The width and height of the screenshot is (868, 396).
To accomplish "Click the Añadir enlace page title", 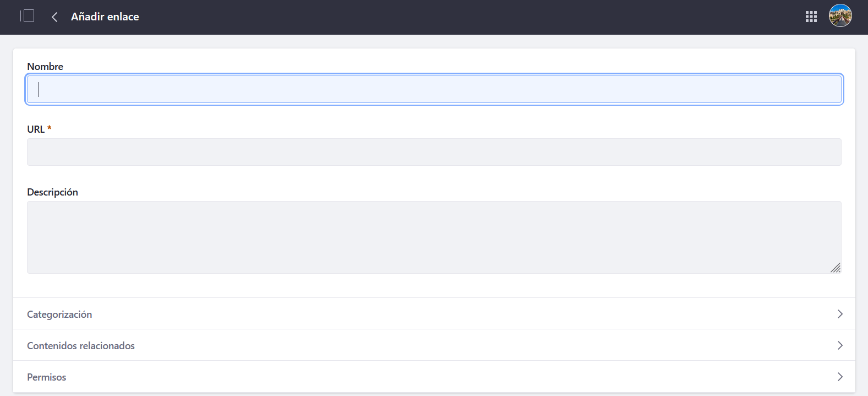I will point(105,17).
